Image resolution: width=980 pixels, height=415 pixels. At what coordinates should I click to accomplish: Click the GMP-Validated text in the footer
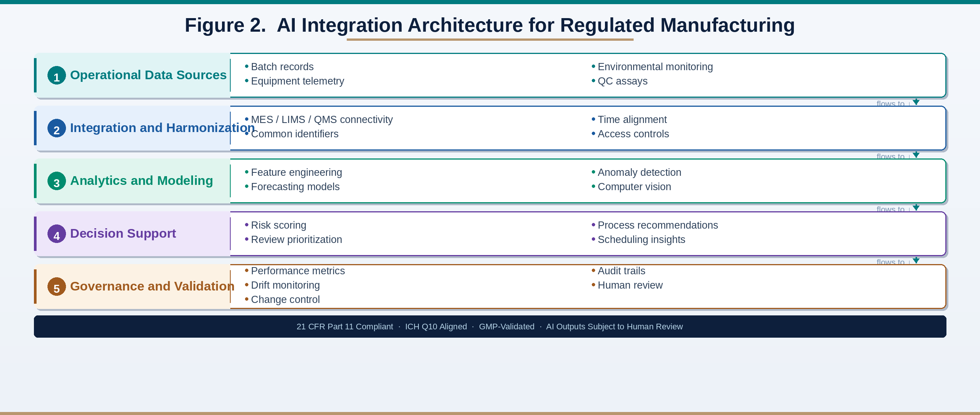point(506,327)
